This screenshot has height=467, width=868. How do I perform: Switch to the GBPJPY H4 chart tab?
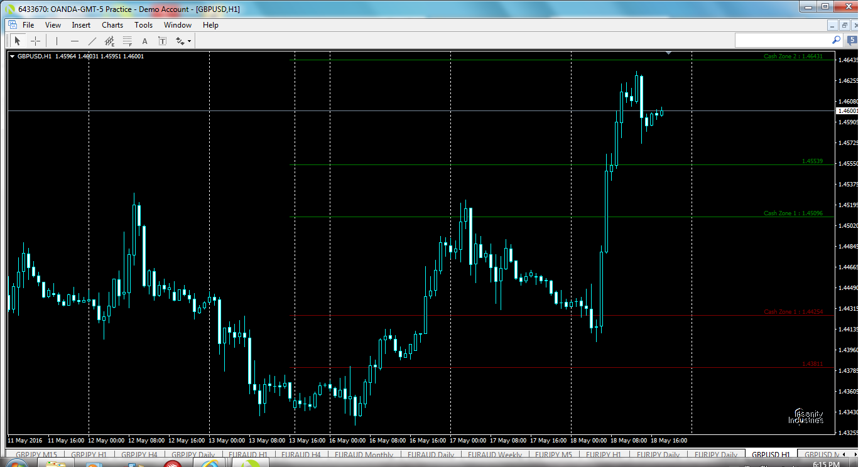point(139,454)
